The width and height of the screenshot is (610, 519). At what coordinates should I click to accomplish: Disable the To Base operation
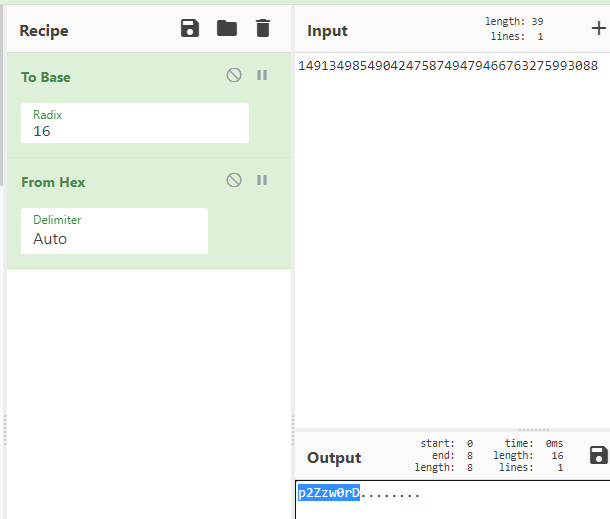point(234,75)
